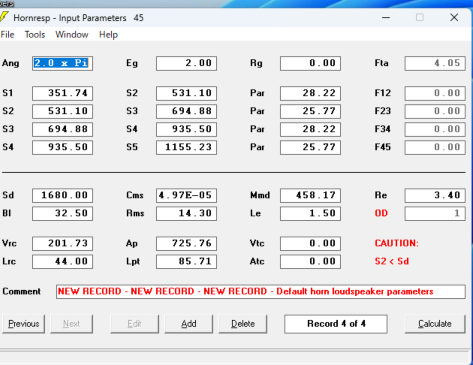Click the Edit button
The height and width of the screenshot is (365, 473).
pyautogui.click(x=134, y=324)
